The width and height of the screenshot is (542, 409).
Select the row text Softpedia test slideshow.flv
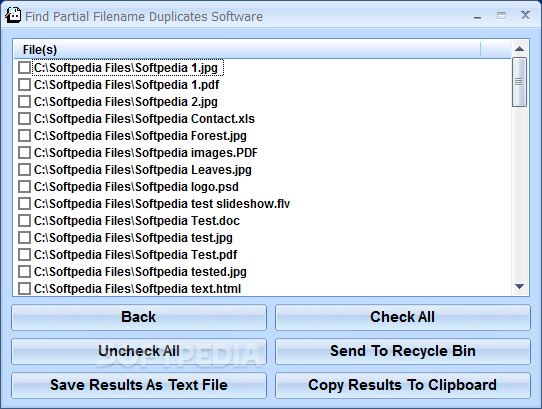pos(162,204)
